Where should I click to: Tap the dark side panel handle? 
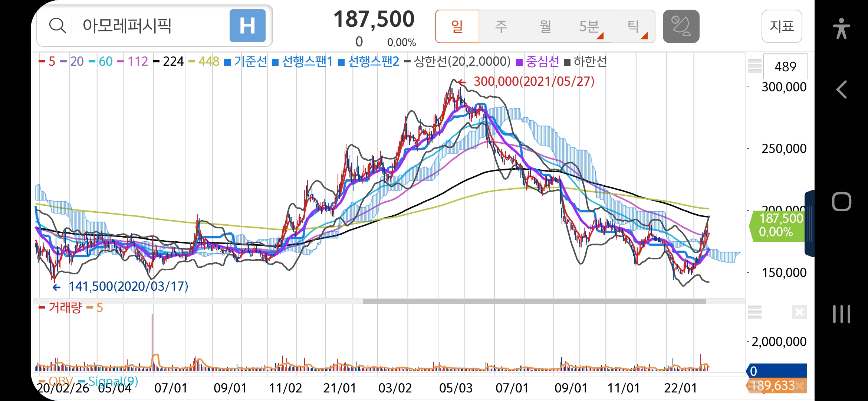tap(809, 223)
